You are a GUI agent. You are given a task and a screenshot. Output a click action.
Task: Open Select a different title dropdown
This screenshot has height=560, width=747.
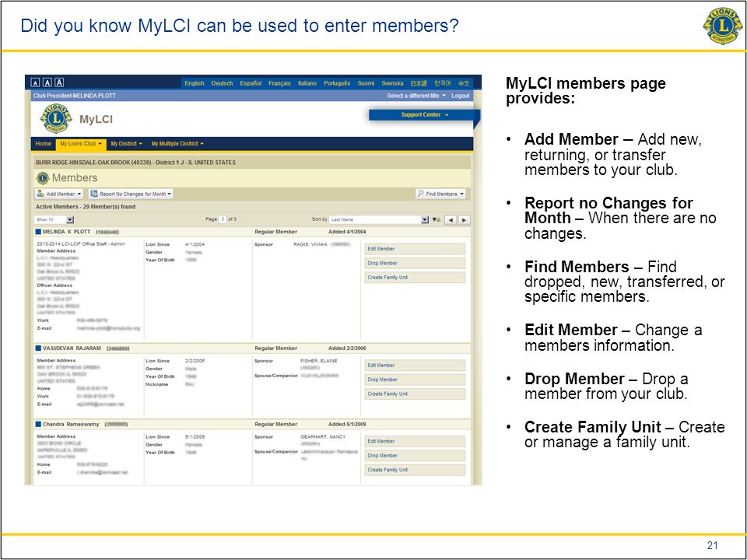(416, 96)
